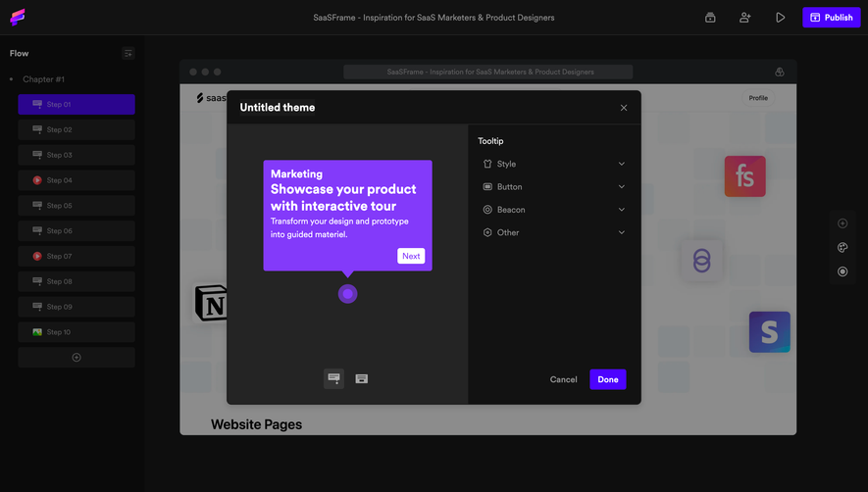
Task: Click the add collaborator icon
Action: point(745,18)
